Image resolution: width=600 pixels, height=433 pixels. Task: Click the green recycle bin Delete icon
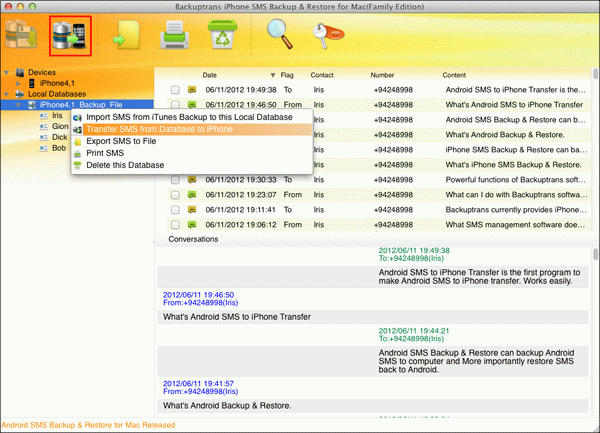click(x=222, y=34)
